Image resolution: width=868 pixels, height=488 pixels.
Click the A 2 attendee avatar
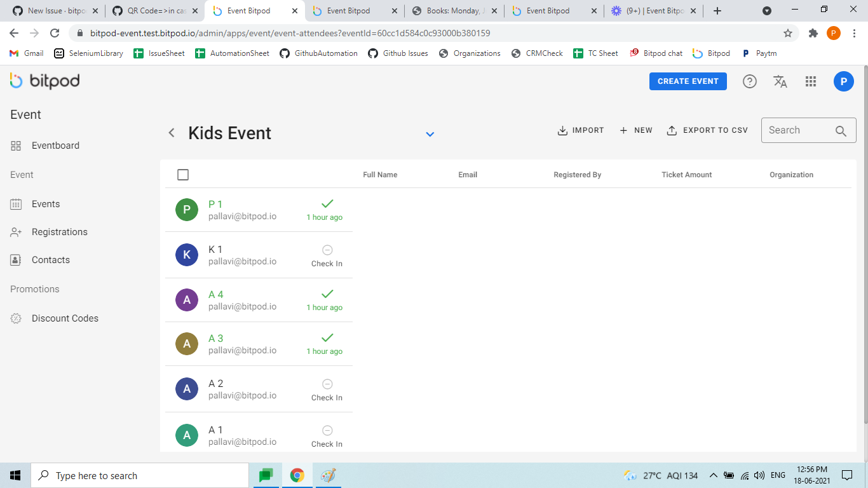(187, 389)
